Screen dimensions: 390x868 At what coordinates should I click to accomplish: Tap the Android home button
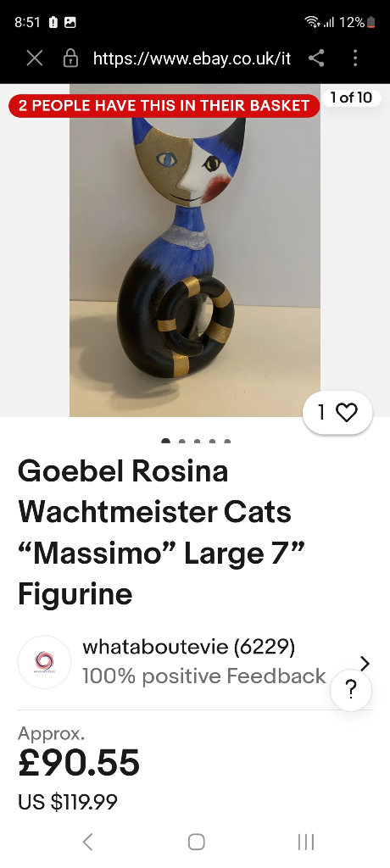coord(196,842)
